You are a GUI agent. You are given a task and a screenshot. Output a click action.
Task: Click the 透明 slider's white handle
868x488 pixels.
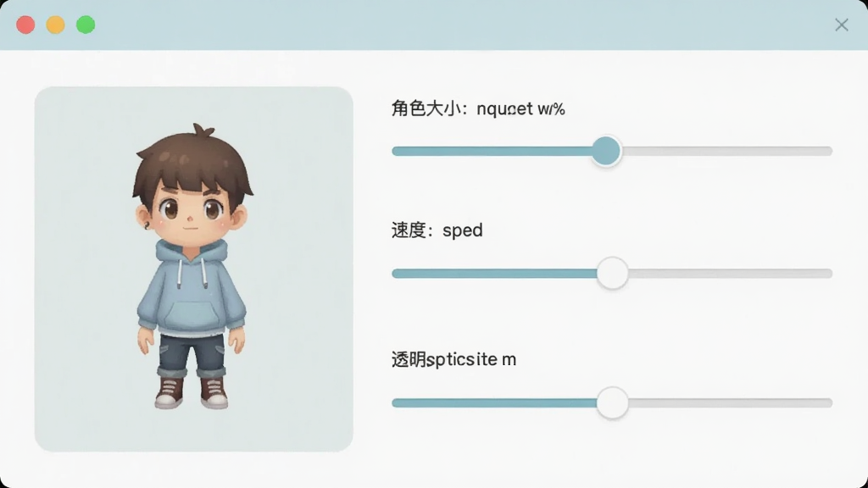tap(612, 402)
